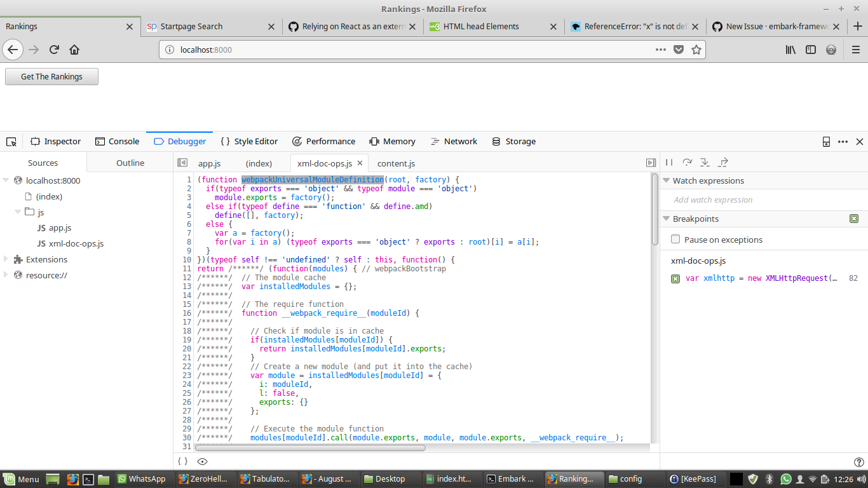The image size is (868, 488).
Task: Click the Get The Rankings button
Action: tap(51, 76)
